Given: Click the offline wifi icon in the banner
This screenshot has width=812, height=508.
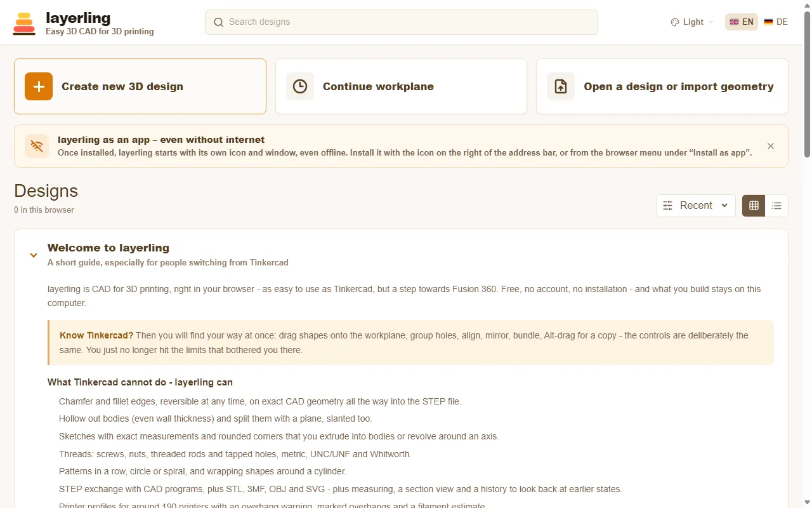Looking at the screenshot, I should 37,146.
